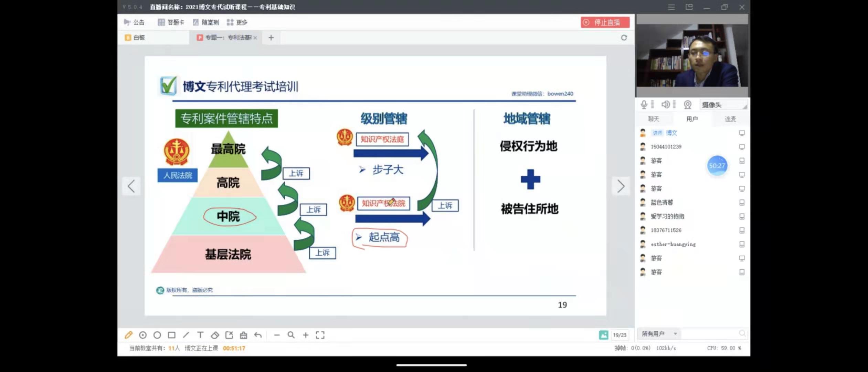Image resolution: width=868 pixels, height=372 pixels.
Task: Open the 更多 menu
Action: [x=237, y=22]
